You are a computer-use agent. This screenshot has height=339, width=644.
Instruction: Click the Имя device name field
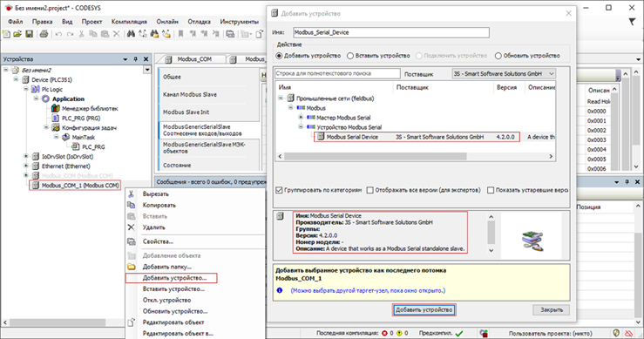click(391, 32)
